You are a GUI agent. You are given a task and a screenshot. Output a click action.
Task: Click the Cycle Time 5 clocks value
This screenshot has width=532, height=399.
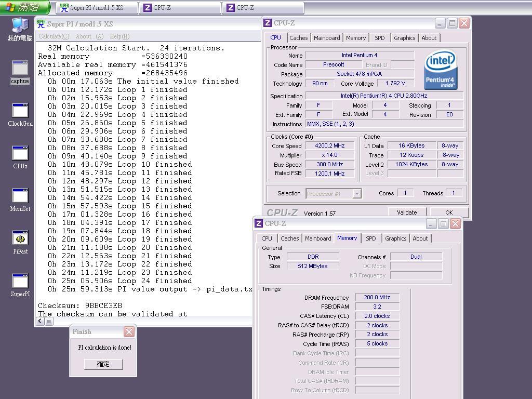[x=377, y=343]
